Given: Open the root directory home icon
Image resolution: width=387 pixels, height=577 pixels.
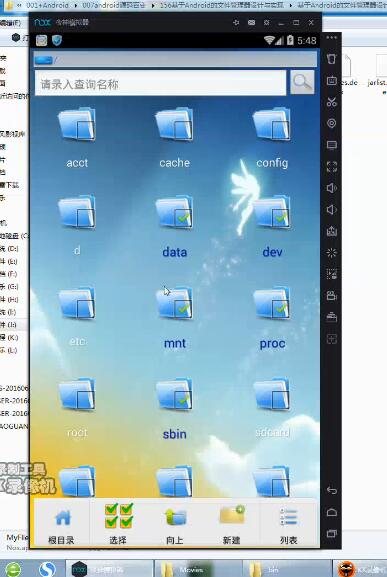Looking at the screenshot, I should tap(62, 518).
